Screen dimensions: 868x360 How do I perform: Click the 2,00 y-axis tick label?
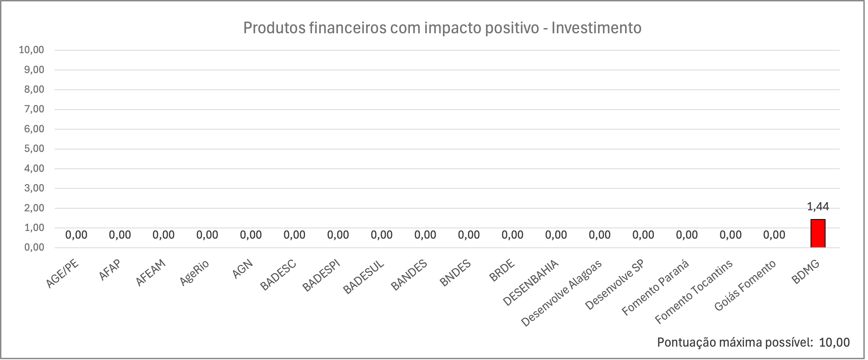(x=34, y=208)
